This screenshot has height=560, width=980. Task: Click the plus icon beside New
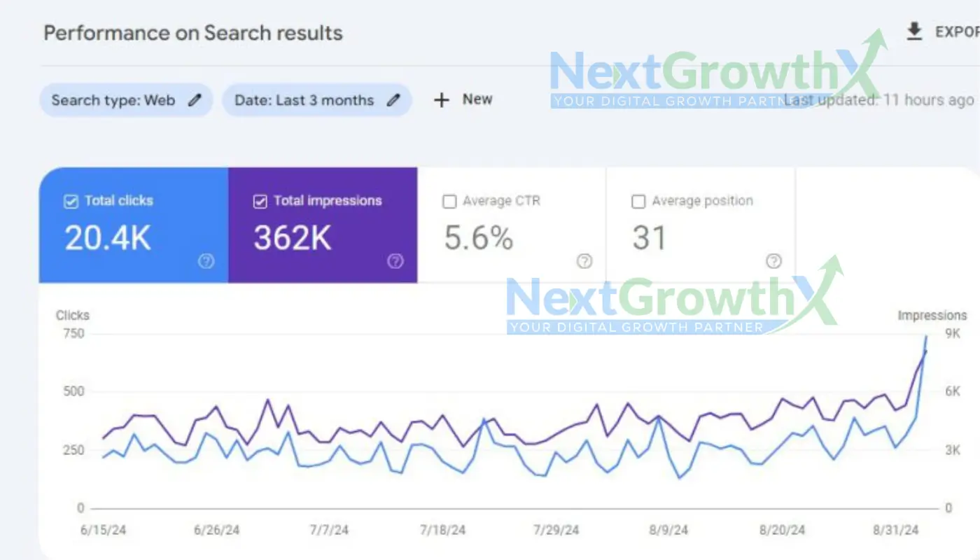441,100
